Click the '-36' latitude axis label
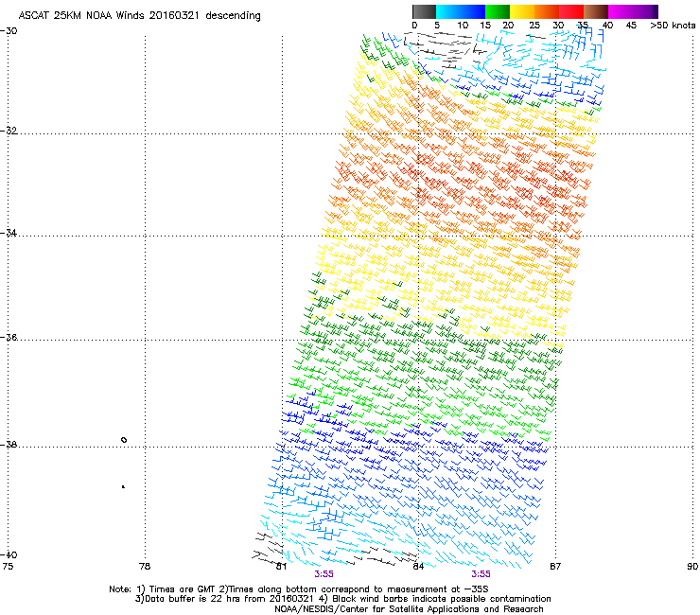700x615 pixels. tap(9, 337)
